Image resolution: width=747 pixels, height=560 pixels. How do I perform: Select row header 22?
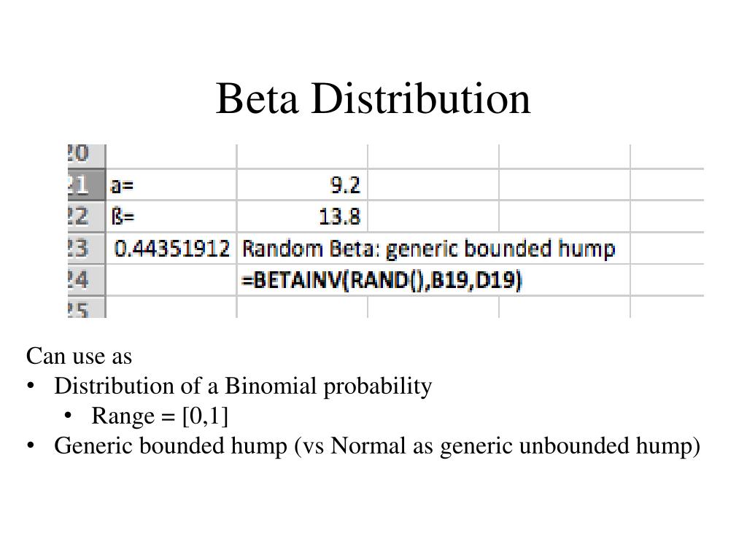coord(86,217)
